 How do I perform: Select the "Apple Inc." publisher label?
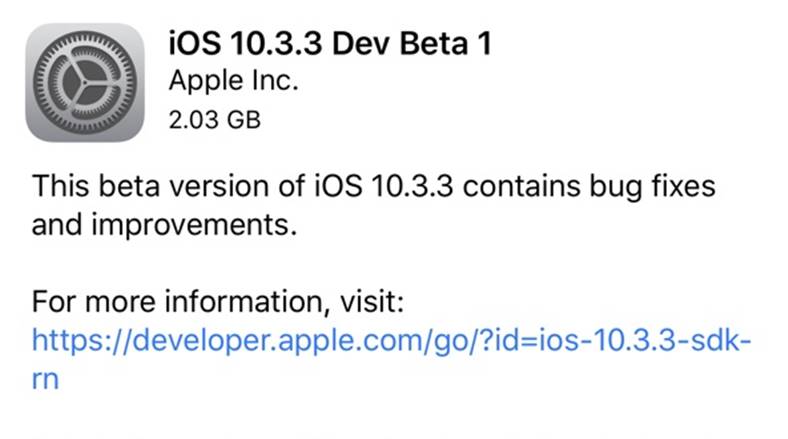pos(233,82)
